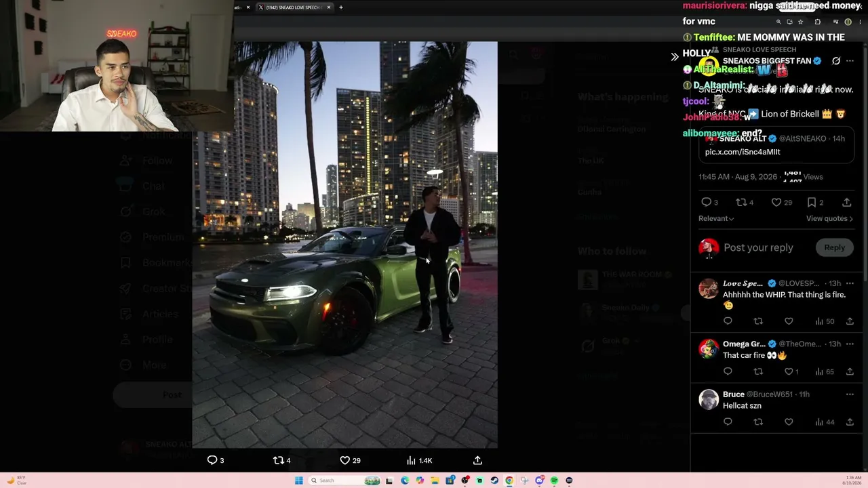
Task: Open File Explorer from the taskbar
Action: tap(435, 481)
